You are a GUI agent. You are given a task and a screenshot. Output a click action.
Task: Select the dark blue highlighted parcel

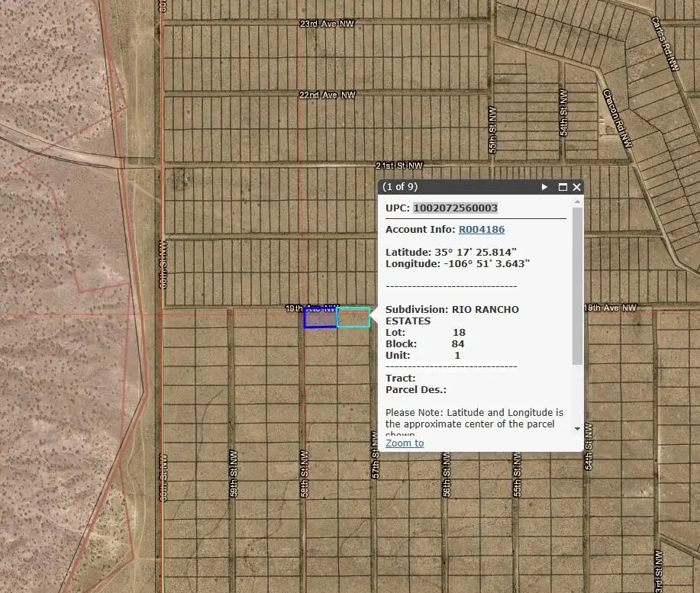320,317
